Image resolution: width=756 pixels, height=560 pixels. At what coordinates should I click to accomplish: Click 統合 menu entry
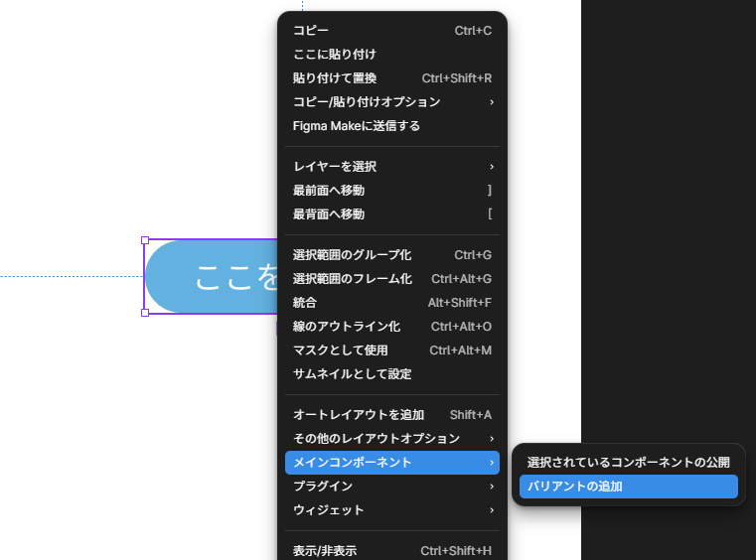(391, 303)
